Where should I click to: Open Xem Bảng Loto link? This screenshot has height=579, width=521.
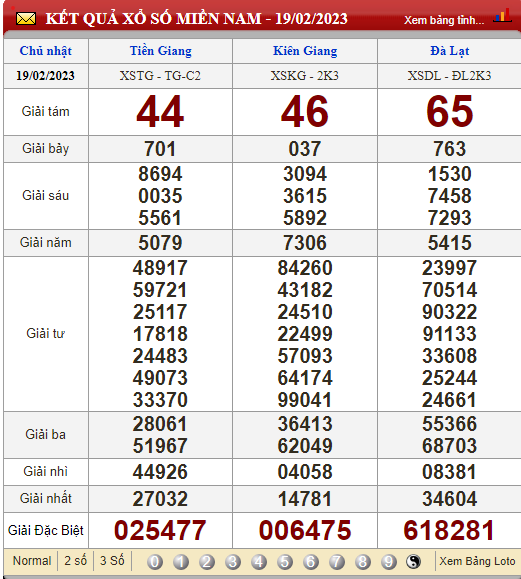477,561
